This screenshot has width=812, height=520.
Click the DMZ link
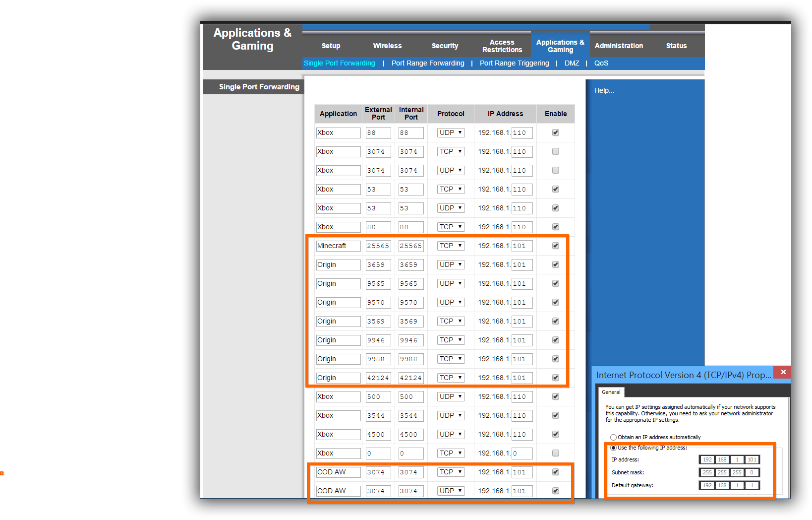point(572,63)
